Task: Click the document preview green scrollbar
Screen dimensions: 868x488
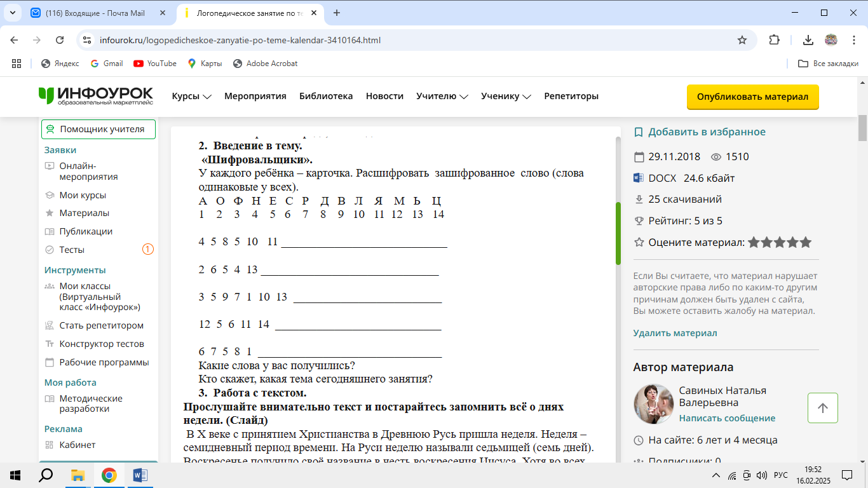Action: (x=618, y=233)
